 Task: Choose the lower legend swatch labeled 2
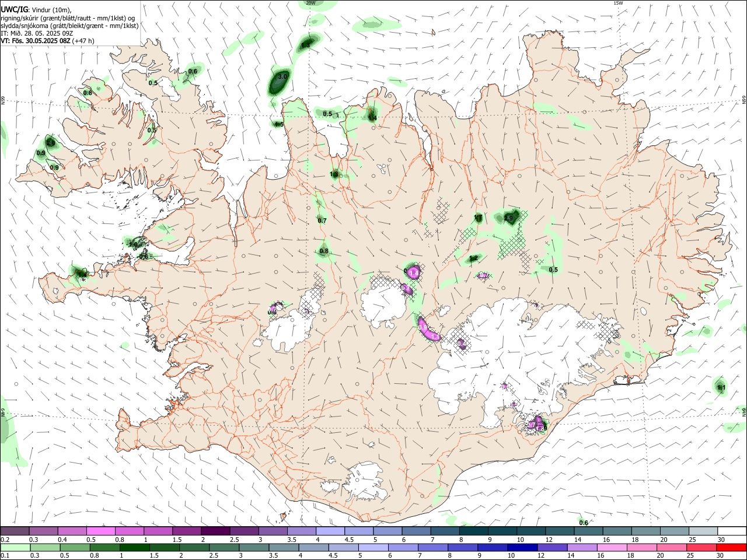(194, 547)
